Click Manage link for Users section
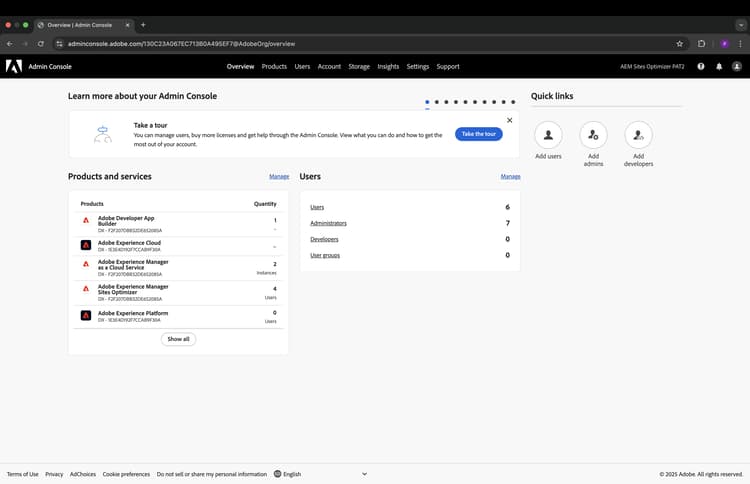750x484 pixels. click(x=510, y=176)
